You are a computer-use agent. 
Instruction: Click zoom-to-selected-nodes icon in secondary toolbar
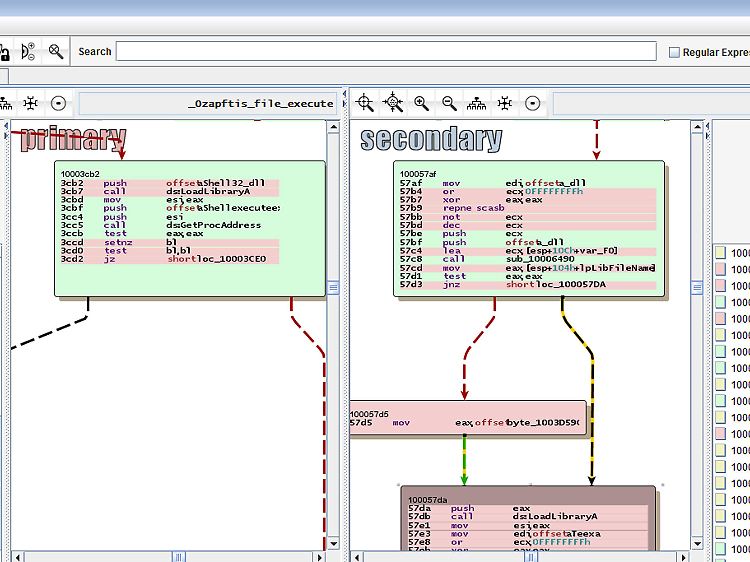(393, 102)
